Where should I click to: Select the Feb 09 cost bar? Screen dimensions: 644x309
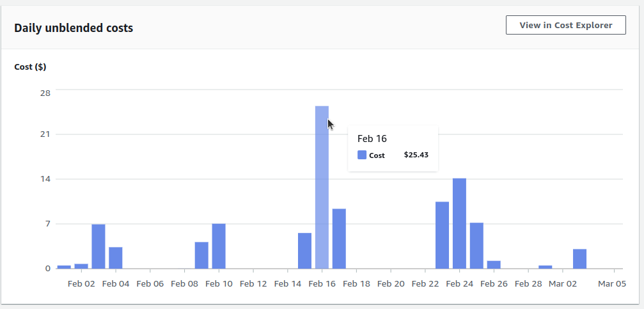tap(201, 256)
